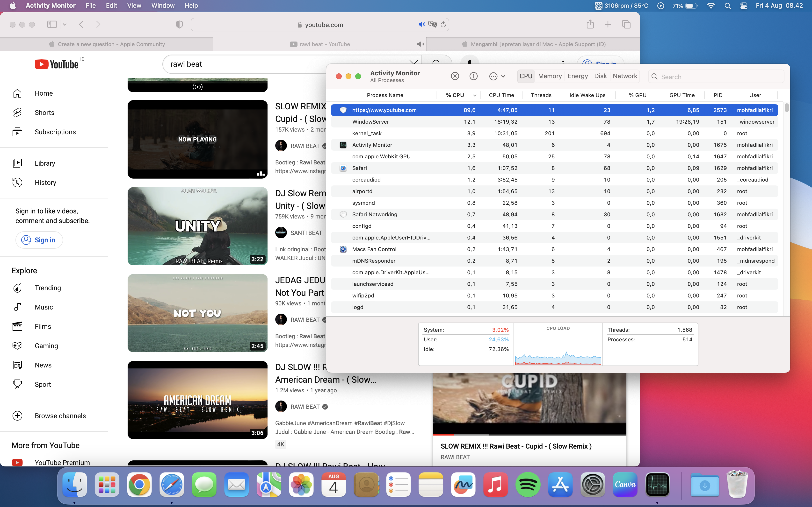
Task: Open the Safari privacy report shield
Action: point(179,24)
